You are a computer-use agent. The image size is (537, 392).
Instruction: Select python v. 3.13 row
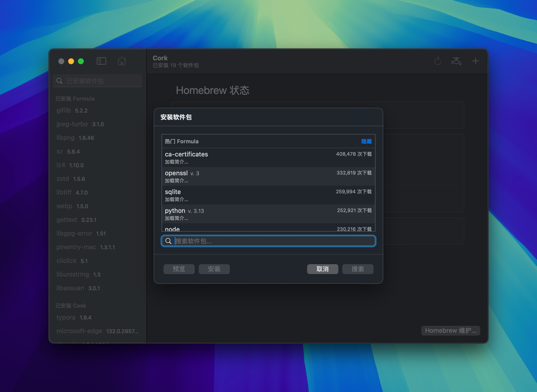268,214
